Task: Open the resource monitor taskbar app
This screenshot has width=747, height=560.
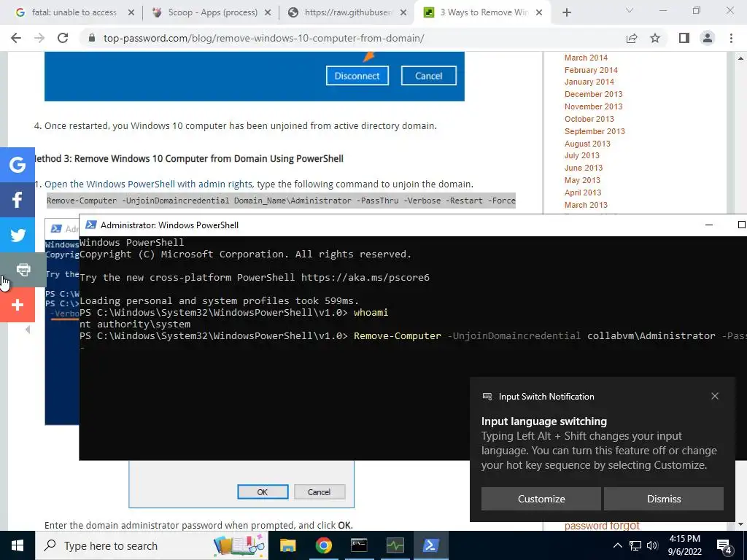Action: pos(395,545)
